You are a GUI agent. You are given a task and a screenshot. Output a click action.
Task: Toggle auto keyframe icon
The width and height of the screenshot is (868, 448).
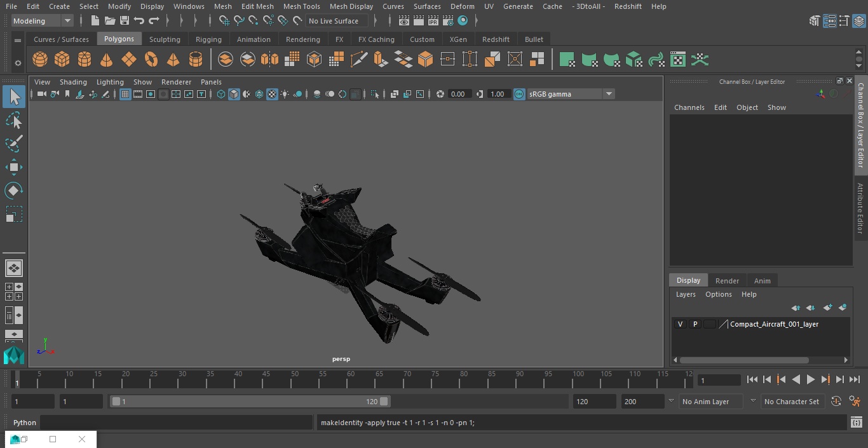point(836,402)
